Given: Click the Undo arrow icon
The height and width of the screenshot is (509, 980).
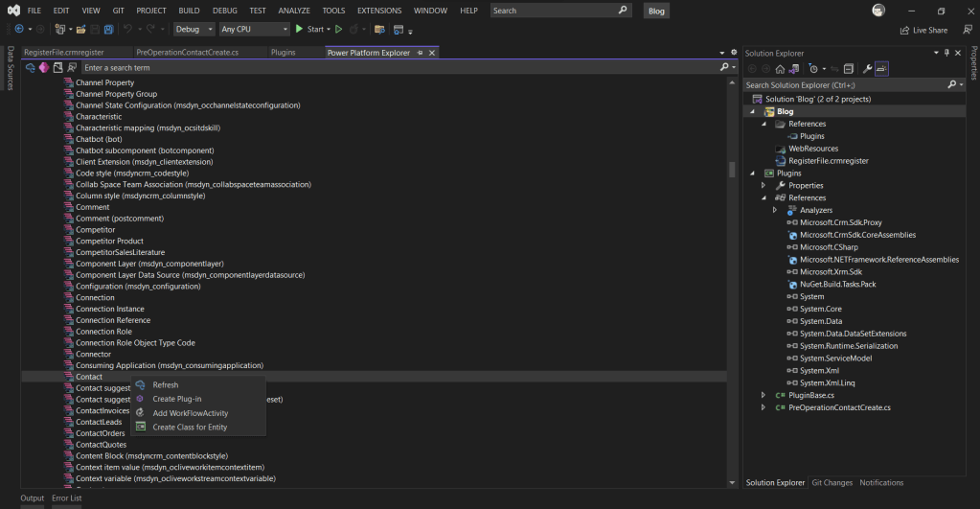Looking at the screenshot, I should click(x=127, y=30).
